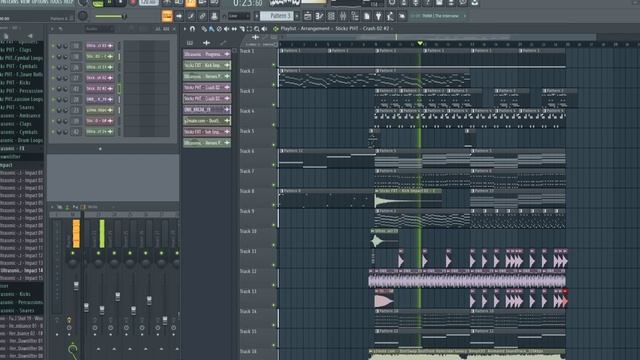
Task: Click the green playhead marker on timeline
Action: click(420, 43)
